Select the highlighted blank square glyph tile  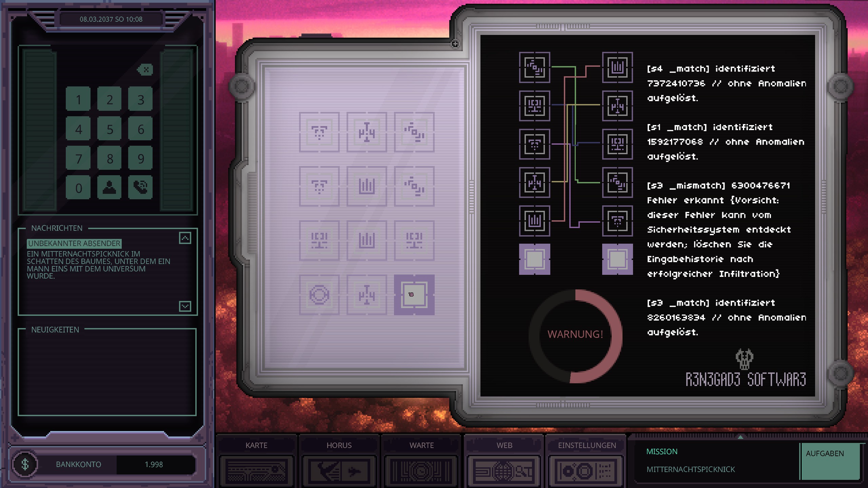pyautogui.click(x=414, y=295)
